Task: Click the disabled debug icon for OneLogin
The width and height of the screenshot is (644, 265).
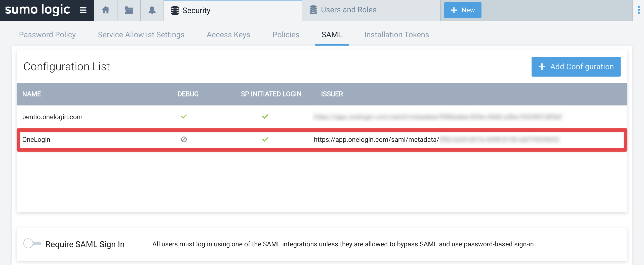Action: click(184, 139)
